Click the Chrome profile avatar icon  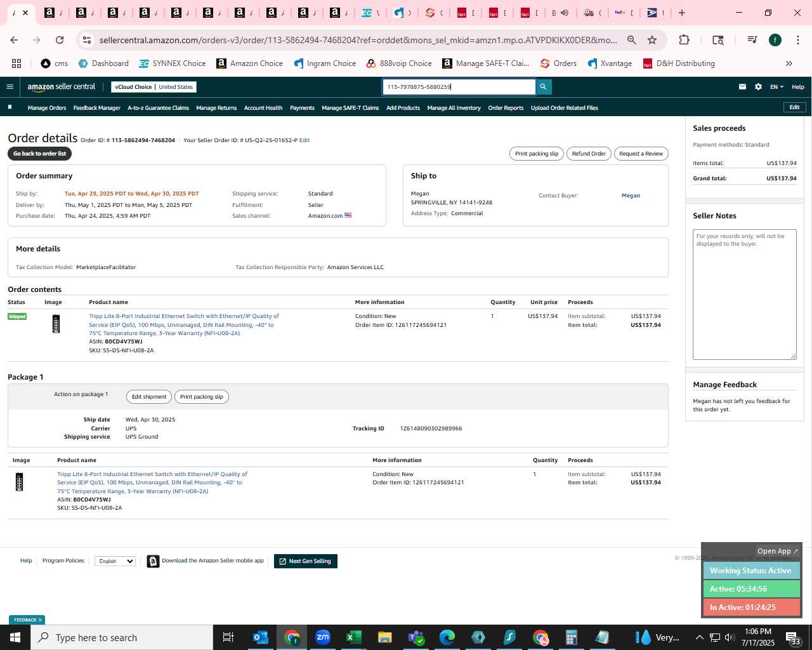pyautogui.click(x=775, y=40)
